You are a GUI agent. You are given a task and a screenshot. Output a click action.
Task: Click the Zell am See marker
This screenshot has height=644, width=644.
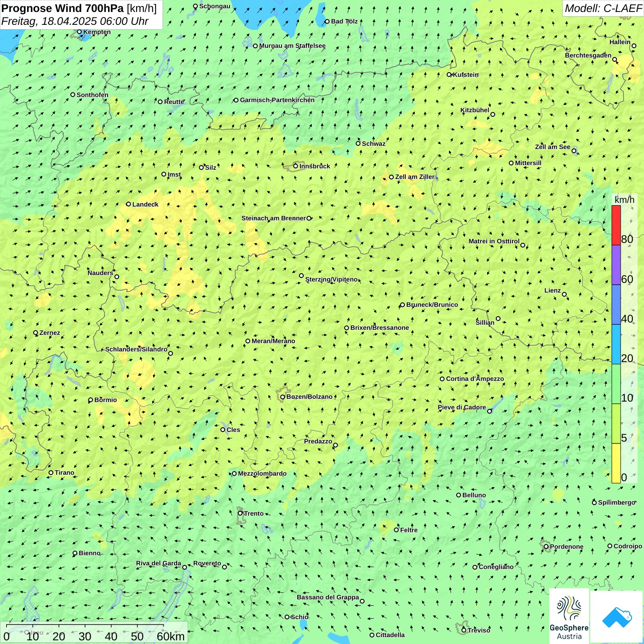[574, 151]
